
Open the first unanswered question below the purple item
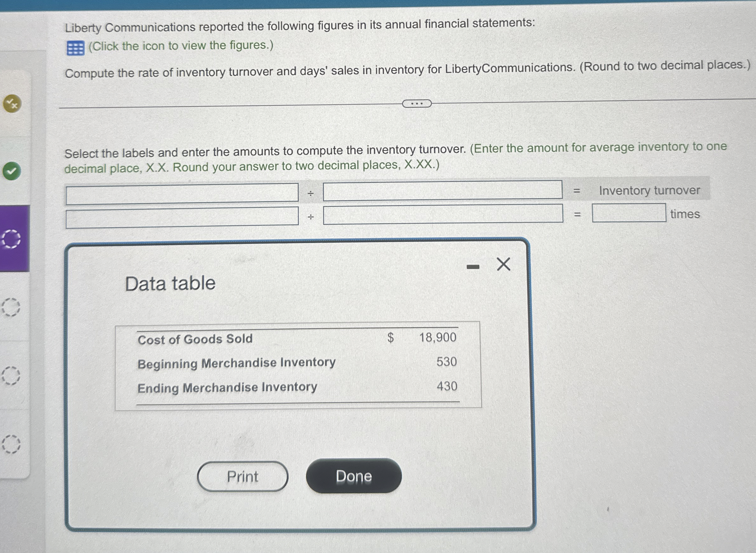11,307
